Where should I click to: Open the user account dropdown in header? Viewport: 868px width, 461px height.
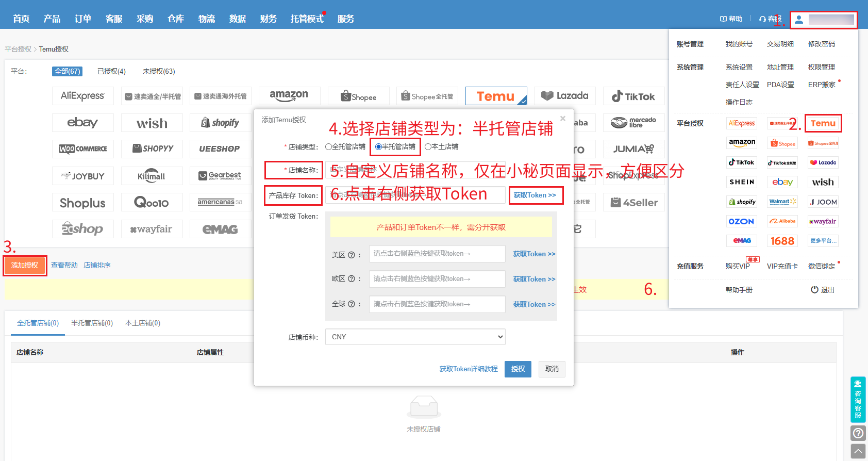[824, 20]
